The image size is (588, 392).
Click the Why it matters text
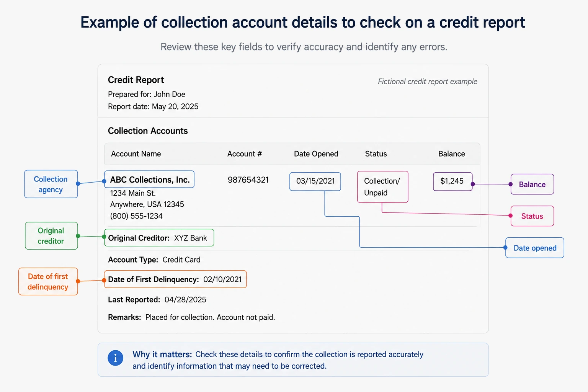pos(278,360)
